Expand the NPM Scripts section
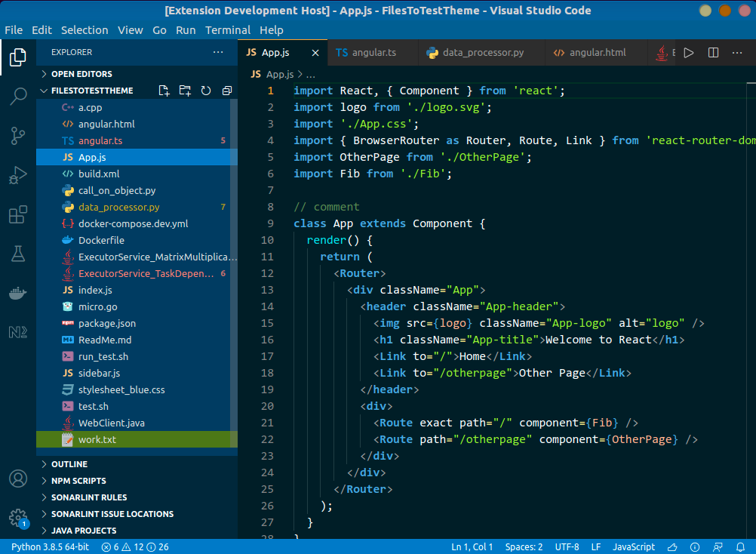756x554 pixels. click(137, 481)
